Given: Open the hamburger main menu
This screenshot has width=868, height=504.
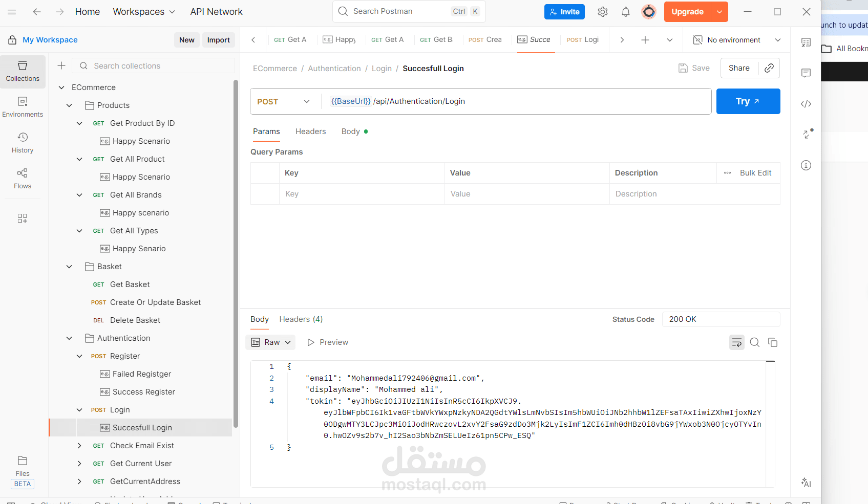Looking at the screenshot, I should point(12,12).
